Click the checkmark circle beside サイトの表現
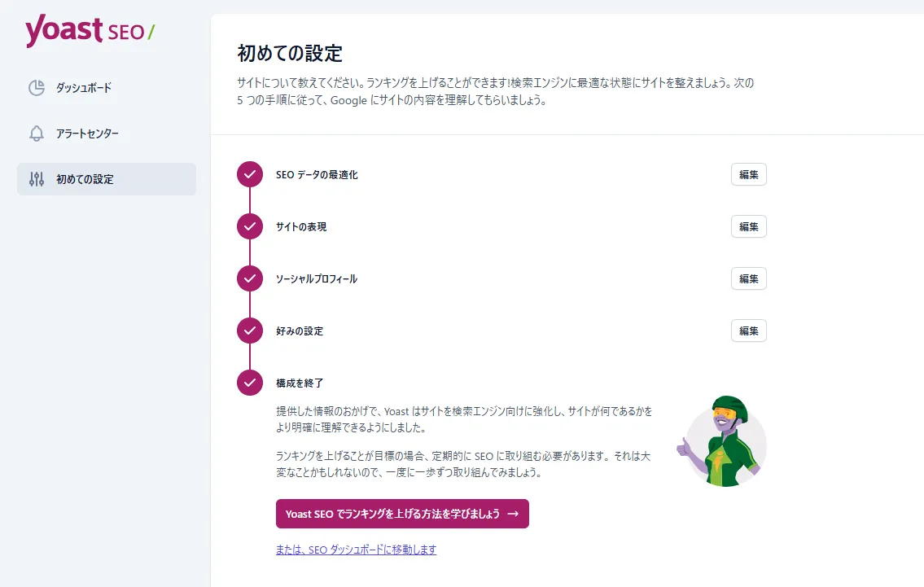This screenshot has height=587, width=924. tap(250, 226)
